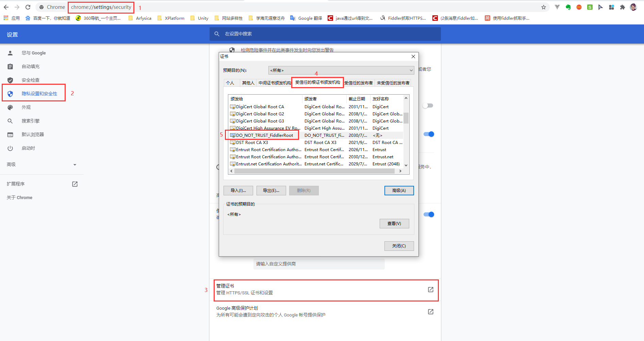Toggle the blue switch beside certificate list
Screen dimensions: 644x341
tap(429, 134)
